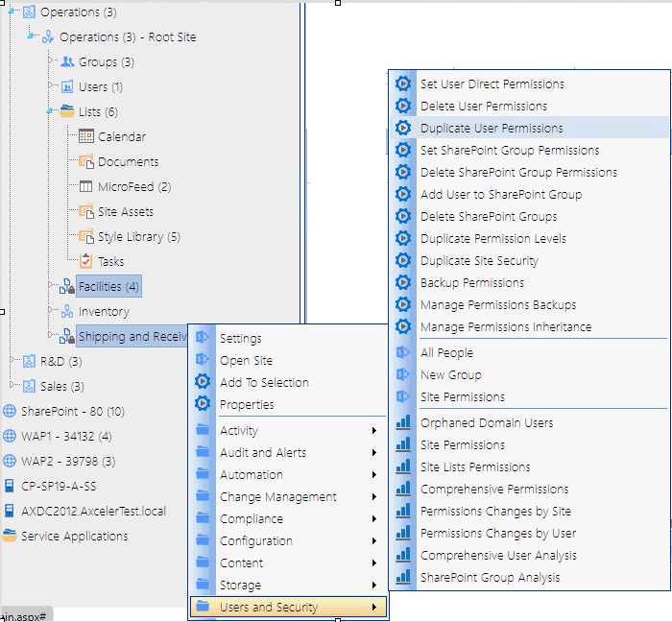Expand the R&D (3) node
Screen dimensions: 672x622
tap(12, 359)
